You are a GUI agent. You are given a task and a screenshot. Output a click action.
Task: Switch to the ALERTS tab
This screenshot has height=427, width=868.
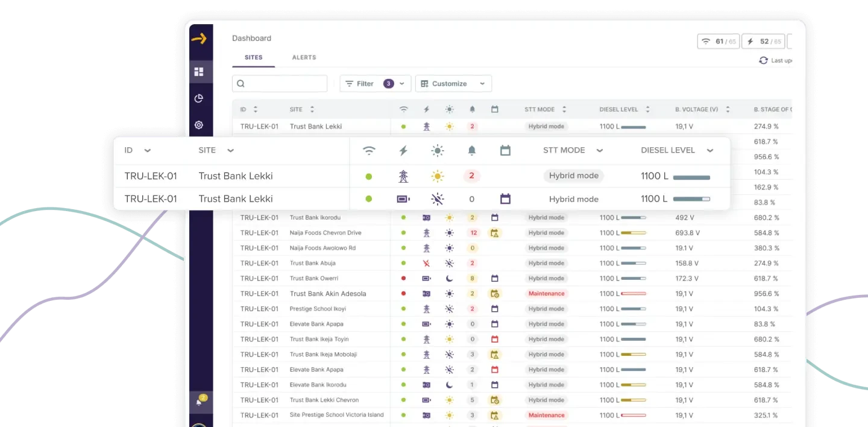[304, 57]
